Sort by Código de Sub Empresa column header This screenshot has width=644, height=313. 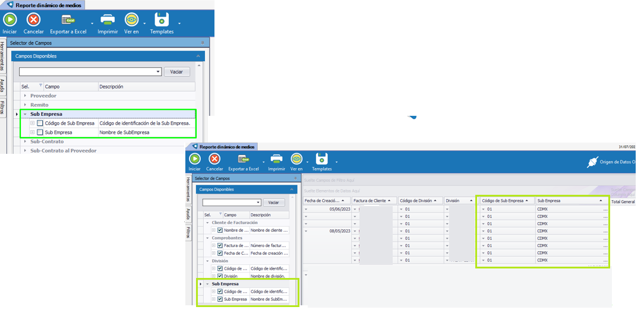pos(507,201)
